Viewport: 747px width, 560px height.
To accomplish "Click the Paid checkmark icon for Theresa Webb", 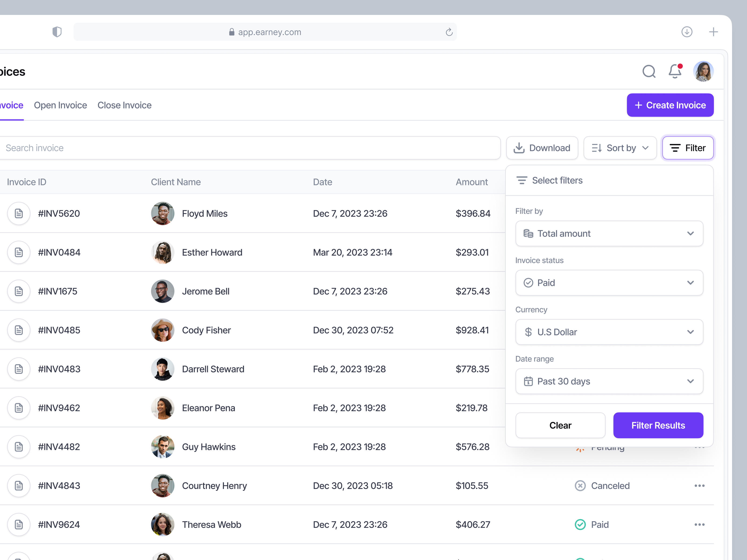I will [580, 524].
